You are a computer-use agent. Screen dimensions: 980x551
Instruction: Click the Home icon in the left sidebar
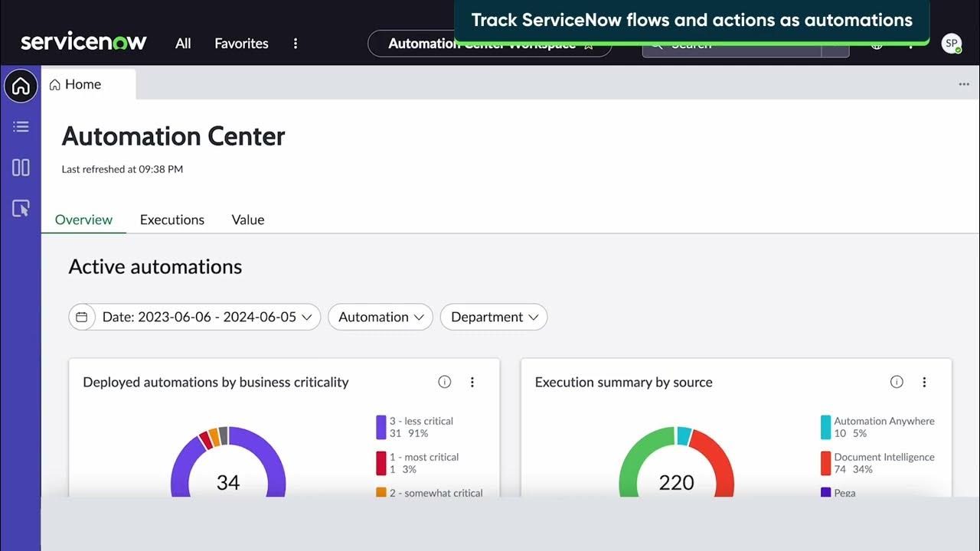click(x=21, y=86)
